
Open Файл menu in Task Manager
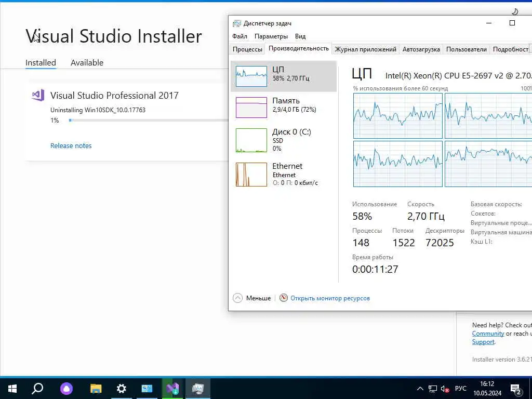pyautogui.click(x=240, y=36)
